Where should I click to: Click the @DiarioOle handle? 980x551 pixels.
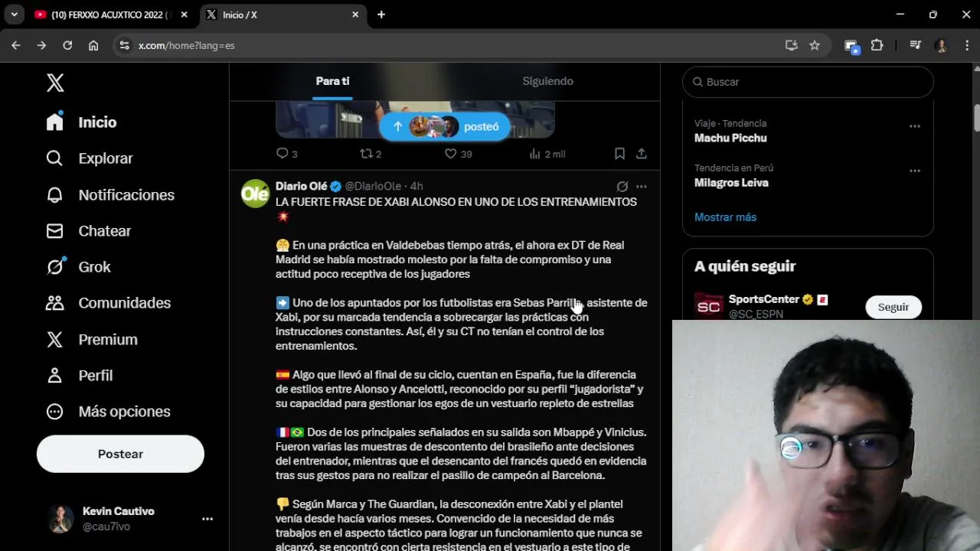point(373,186)
